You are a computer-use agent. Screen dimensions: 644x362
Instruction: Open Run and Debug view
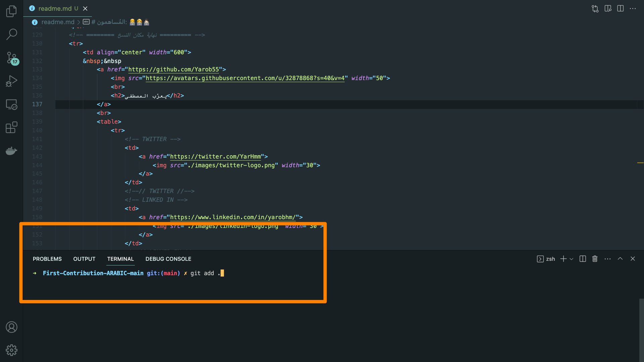(11, 81)
